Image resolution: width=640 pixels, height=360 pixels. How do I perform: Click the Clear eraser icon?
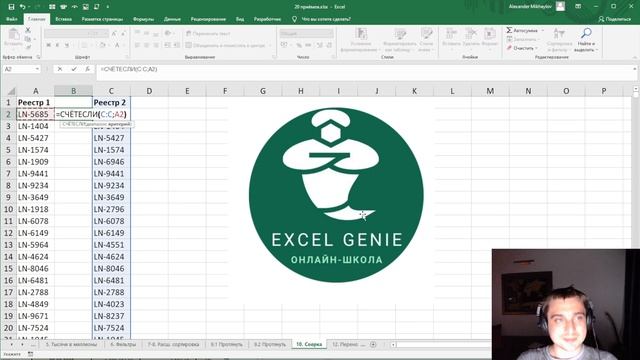[509, 48]
